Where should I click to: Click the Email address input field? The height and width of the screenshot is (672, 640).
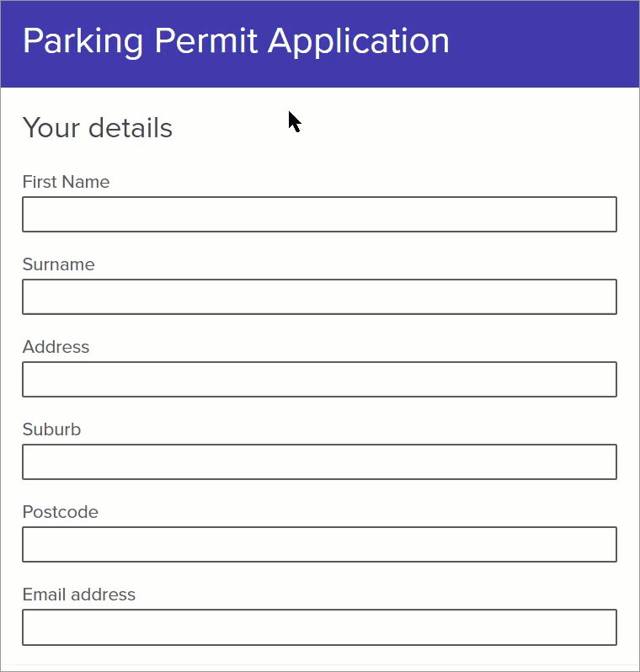point(319,627)
